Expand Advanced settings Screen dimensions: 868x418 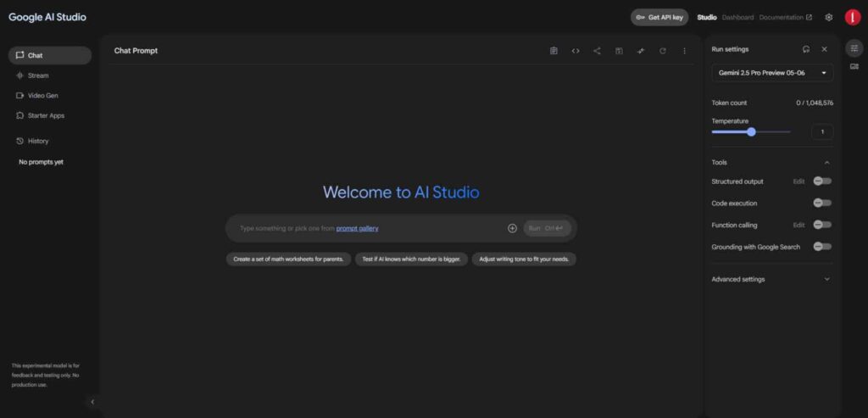tap(827, 279)
